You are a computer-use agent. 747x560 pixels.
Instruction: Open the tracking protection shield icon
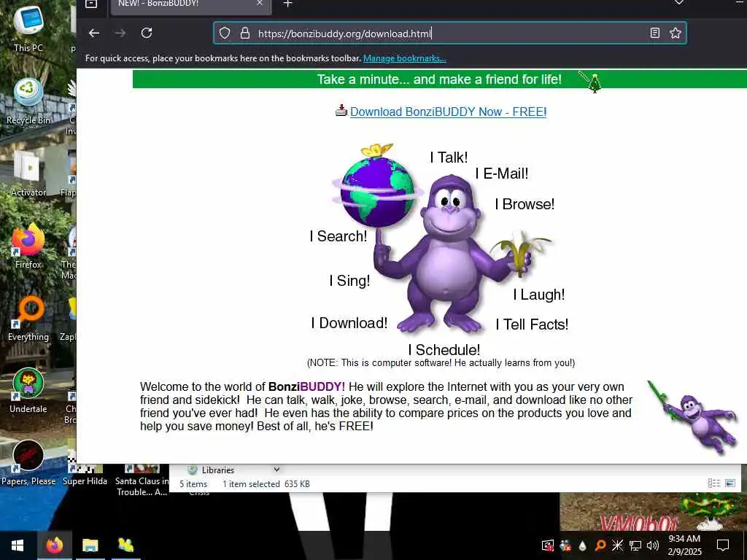click(x=225, y=33)
